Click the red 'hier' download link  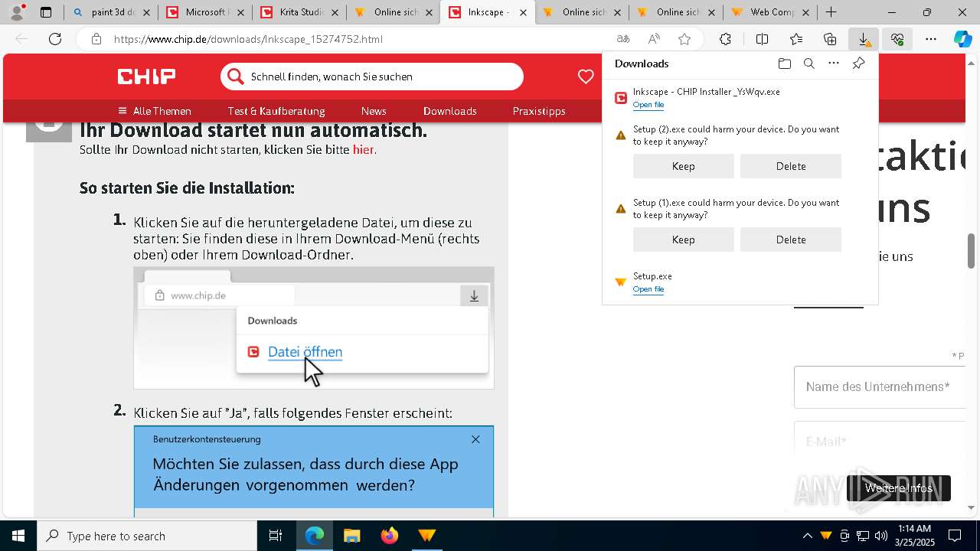(363, 150)
